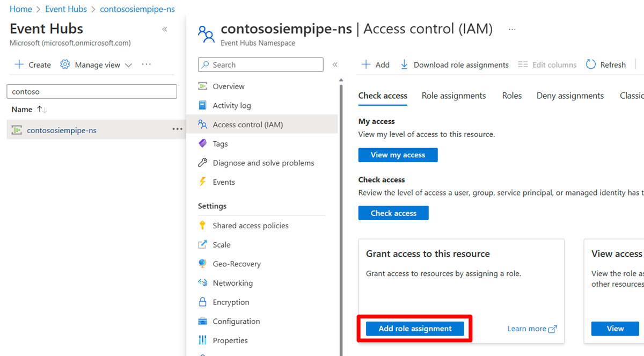Collapse the resource menu chevron
Image resolution: width=644 pixels, height=356 pixels.
pyautogui.click(x=335, y=64)
